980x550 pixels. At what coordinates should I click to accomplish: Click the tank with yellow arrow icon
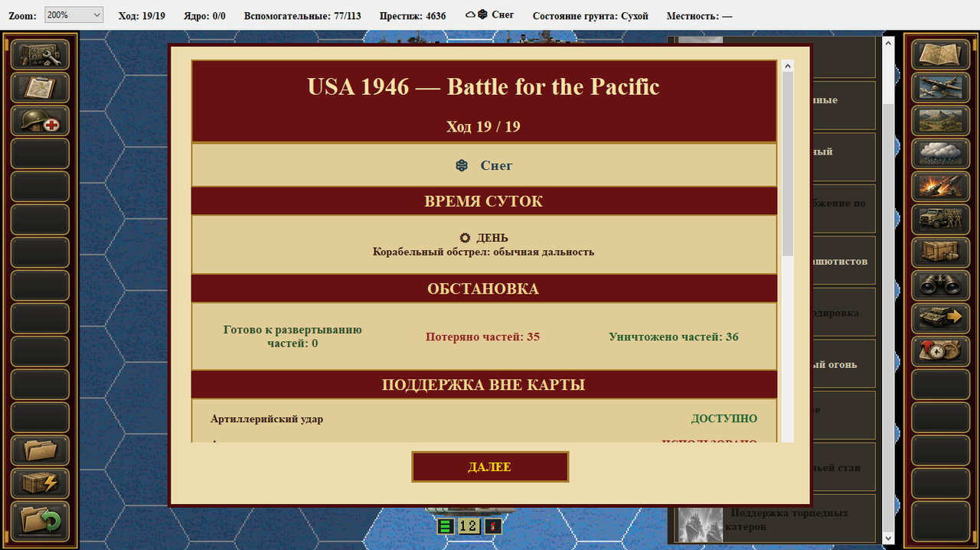click(x=940, y=318)
